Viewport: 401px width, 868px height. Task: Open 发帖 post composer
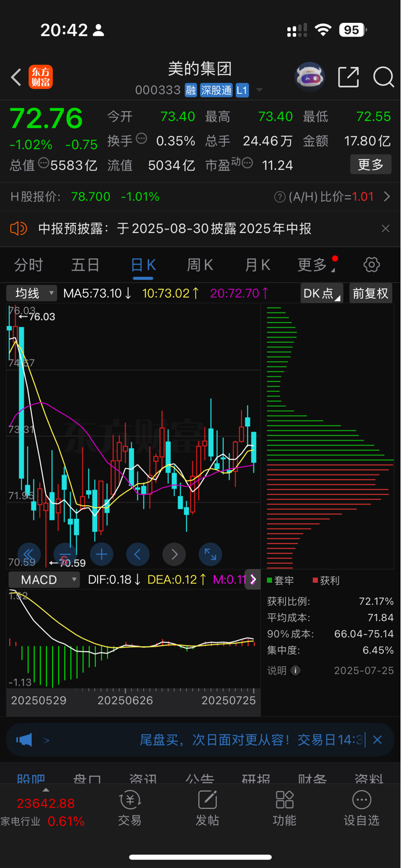(x=207, y=809)
